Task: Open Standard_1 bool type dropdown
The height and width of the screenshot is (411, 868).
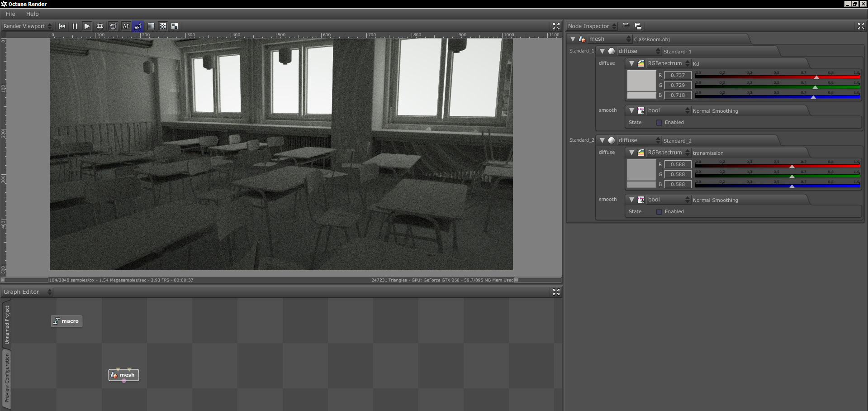Action: point(669,110)
